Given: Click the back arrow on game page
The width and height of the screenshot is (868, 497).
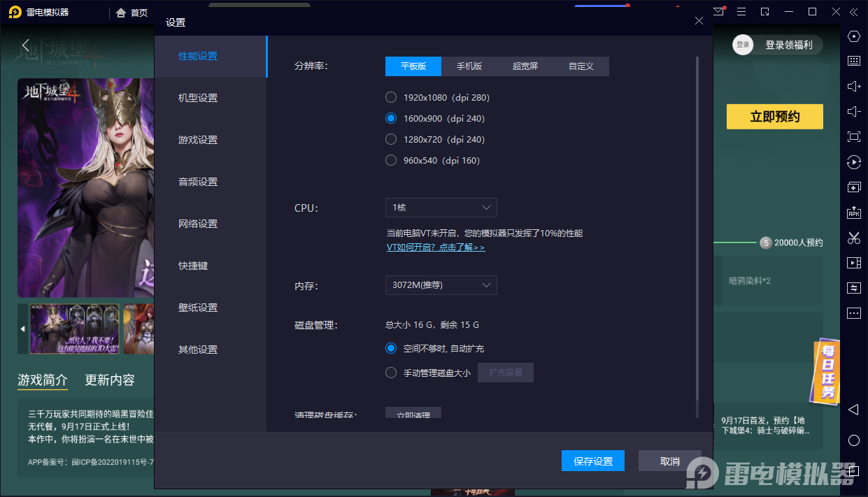Looking at the screenshot, I should pyautogui.click(x=26, y=45).
